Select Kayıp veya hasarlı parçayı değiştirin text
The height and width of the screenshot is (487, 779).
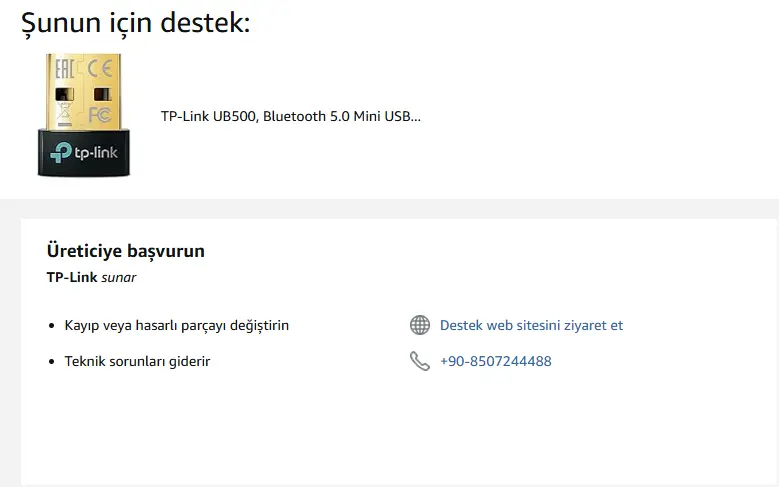pos(176,325)
